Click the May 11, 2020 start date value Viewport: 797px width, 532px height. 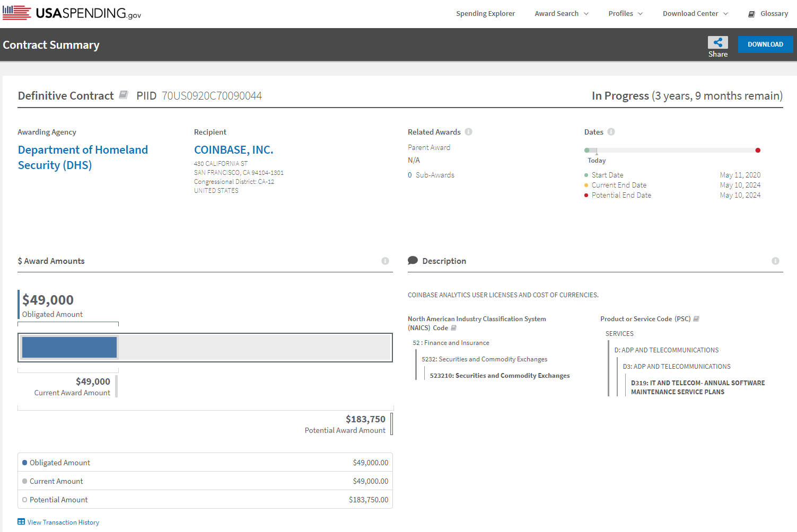pos(740,175)
